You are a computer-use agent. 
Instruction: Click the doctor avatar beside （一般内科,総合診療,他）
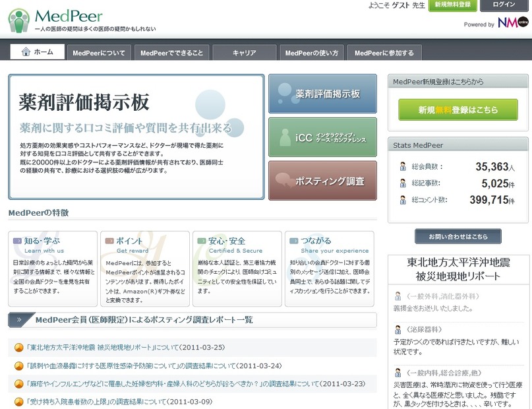pos(398,373)
